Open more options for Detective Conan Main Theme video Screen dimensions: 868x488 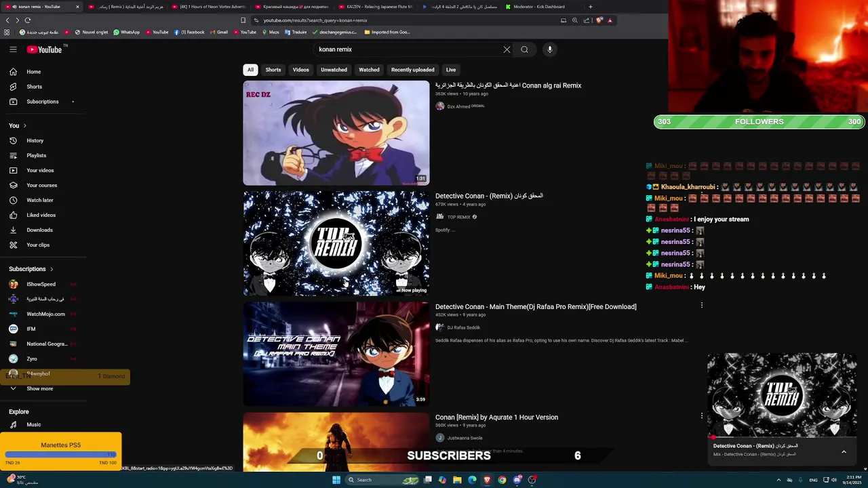pos(702,306)
